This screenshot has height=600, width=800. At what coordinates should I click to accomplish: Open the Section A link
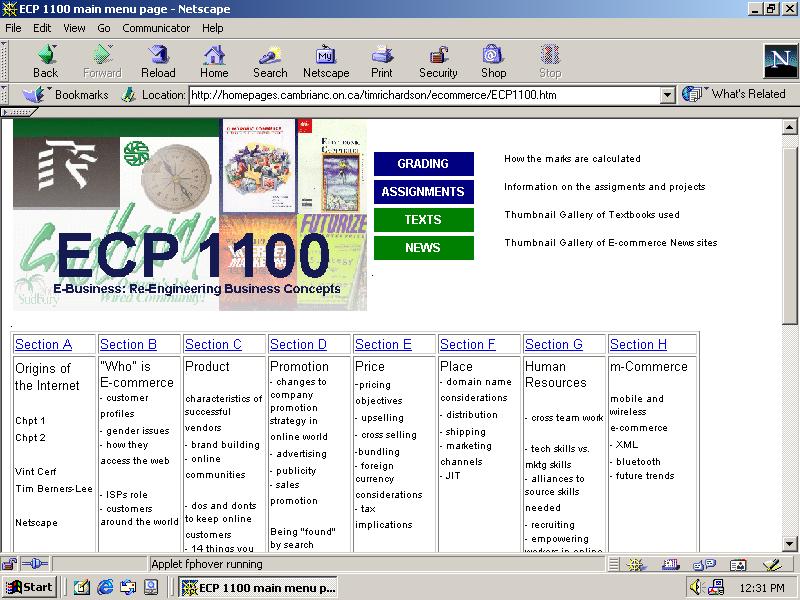click(x=44, y=344)
